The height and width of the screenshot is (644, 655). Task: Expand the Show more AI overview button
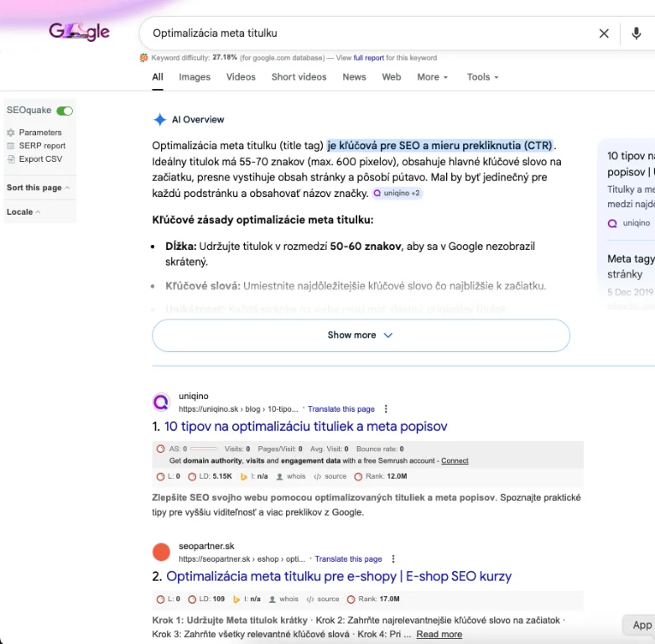(x=361, y=335)
